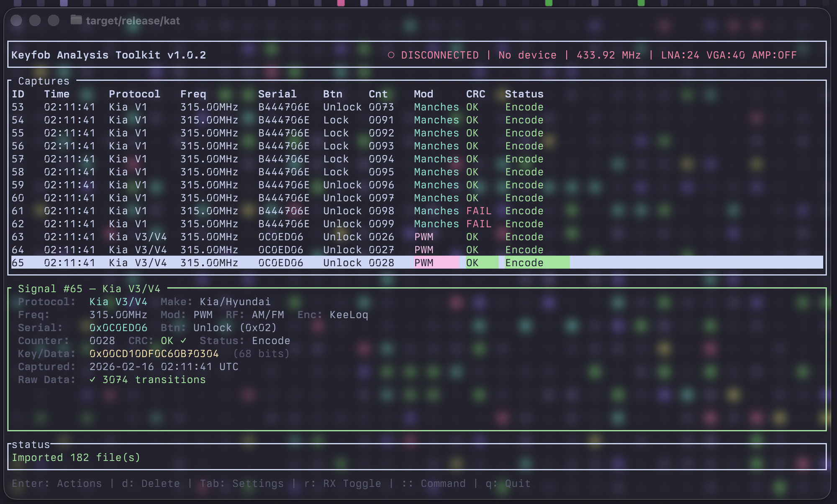The height and width of the screenshot is (504, 837).
Task: Click AMP:OFF in the header bar
Action: tap(774, 55)
